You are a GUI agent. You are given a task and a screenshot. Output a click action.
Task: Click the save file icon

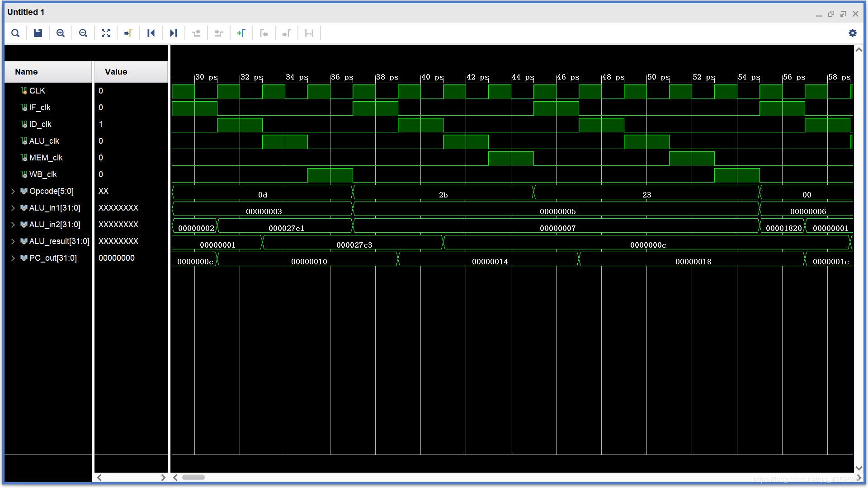[x=38, y=33]
